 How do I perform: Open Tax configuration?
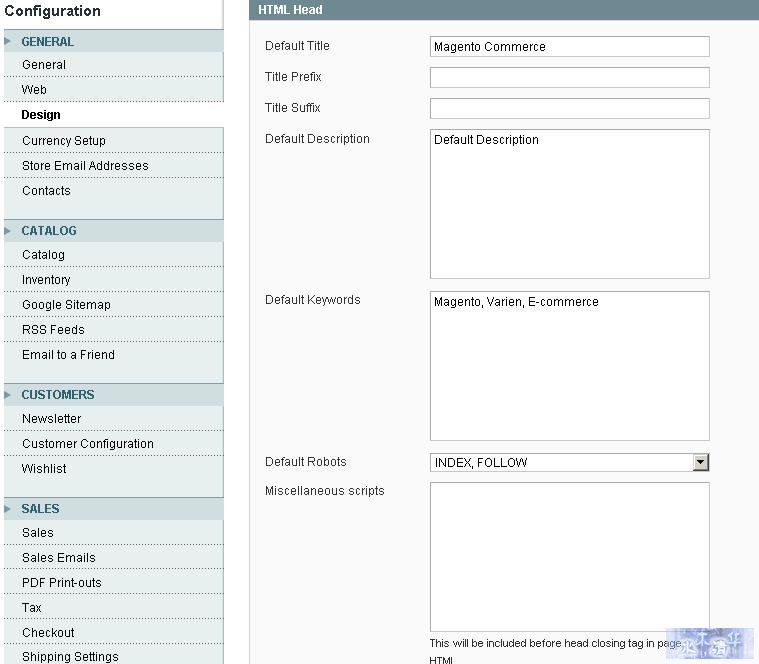click(113, 607)
